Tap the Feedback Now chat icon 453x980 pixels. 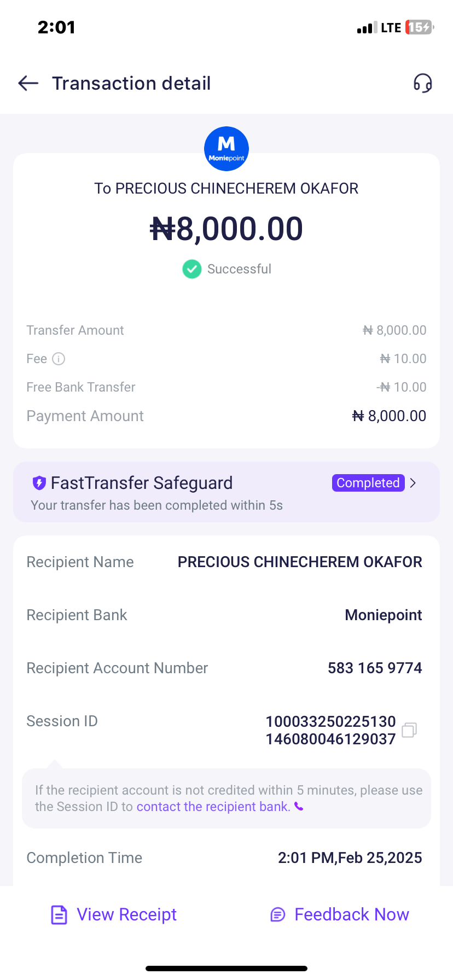(x=278, y=914)
